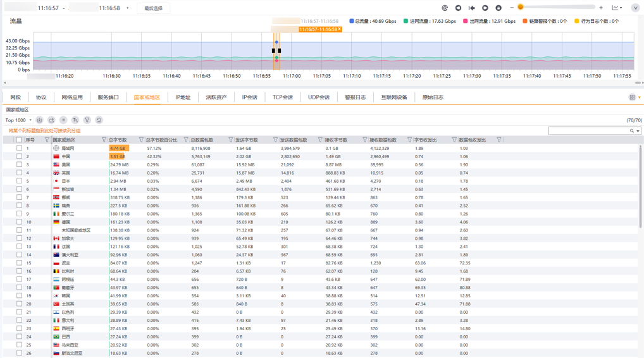
Task: Open the Top 1000 dropdown
Action: tap(18, 120)
